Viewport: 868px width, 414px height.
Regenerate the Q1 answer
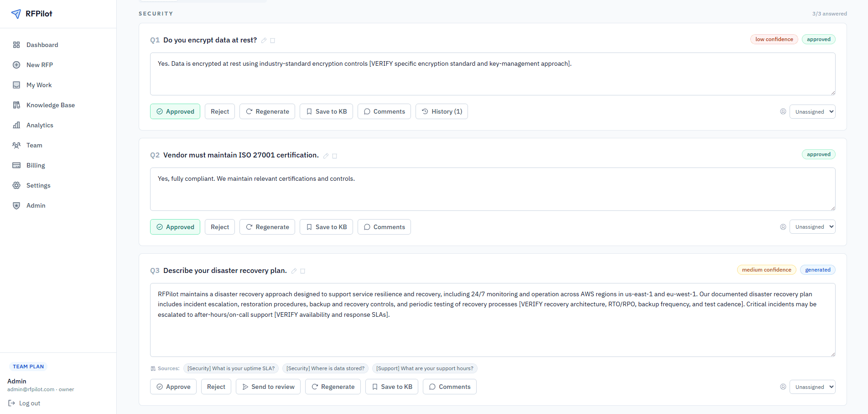(x=267, y=111)
